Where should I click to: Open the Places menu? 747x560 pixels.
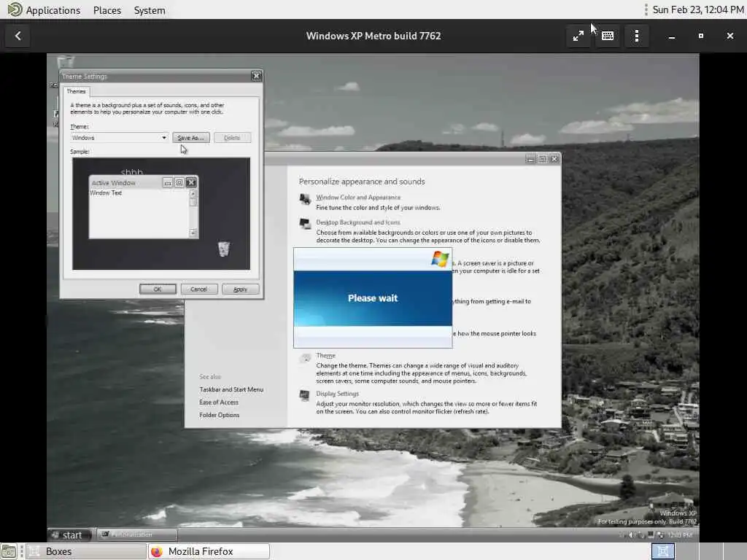(107, 10)
